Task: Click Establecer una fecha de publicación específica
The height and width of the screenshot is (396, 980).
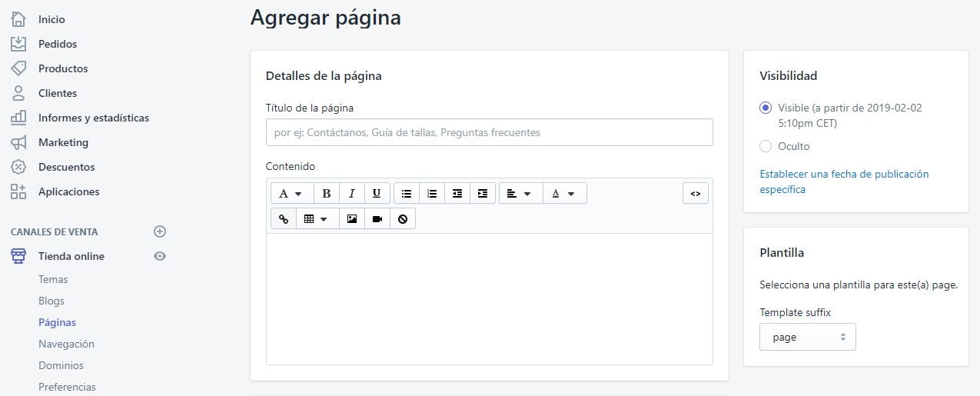Action: [844, 181]
